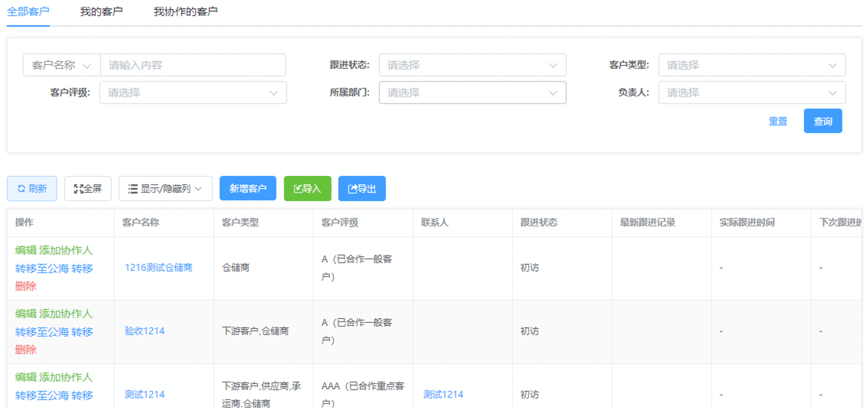Click the 全屏 fullscreen button
The width and height of the screenshot is (868, 412).
pos(88,189)
